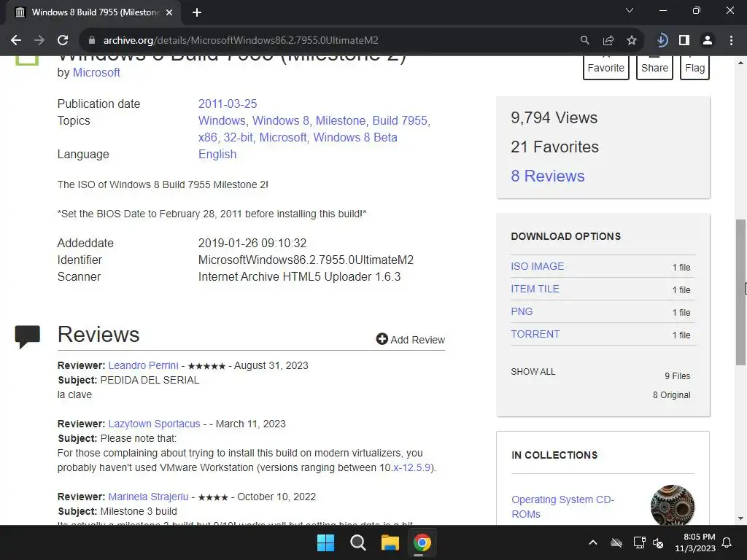Click the Reviews speech bubble icon
The image size is (747, 560).
click(x=28, y=337)
